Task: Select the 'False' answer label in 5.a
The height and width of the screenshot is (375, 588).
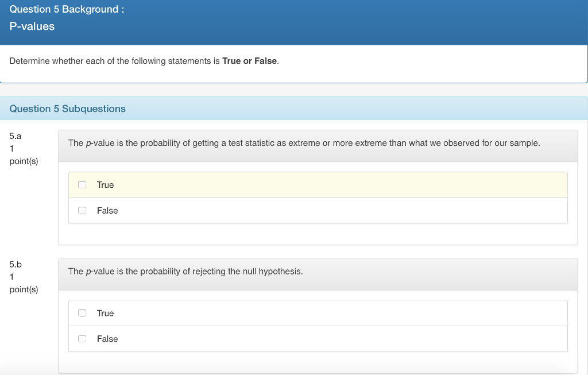Action: point(107,211)
